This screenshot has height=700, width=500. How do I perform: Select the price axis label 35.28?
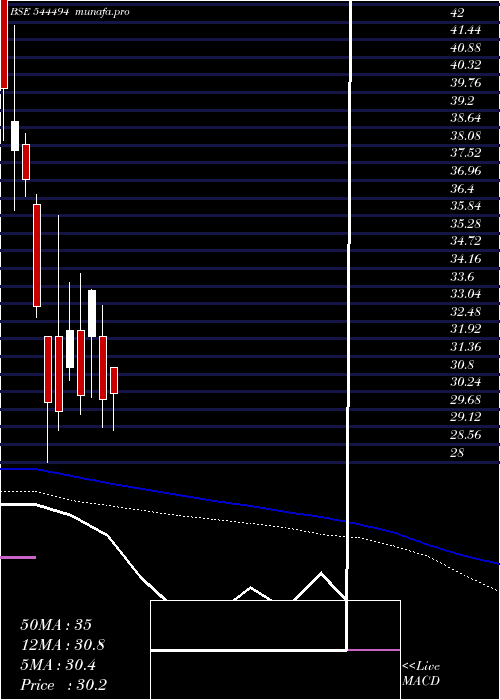465,223
